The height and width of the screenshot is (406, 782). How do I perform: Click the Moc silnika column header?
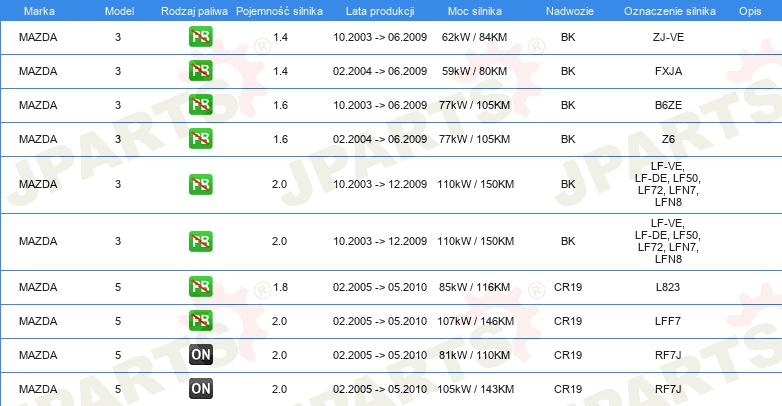475,11
